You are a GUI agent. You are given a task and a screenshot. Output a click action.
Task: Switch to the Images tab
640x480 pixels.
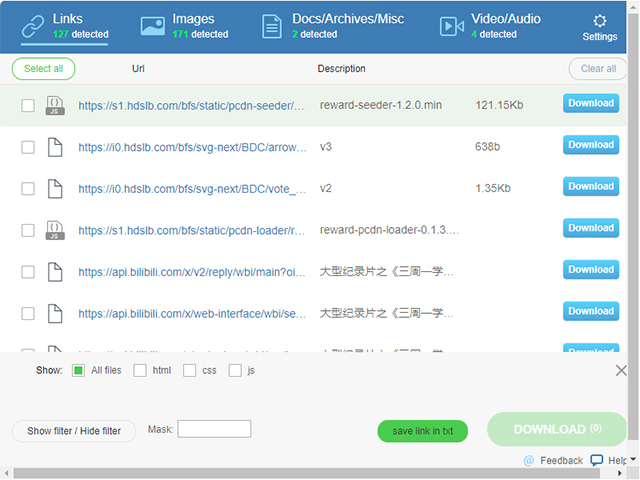point(184,26)
